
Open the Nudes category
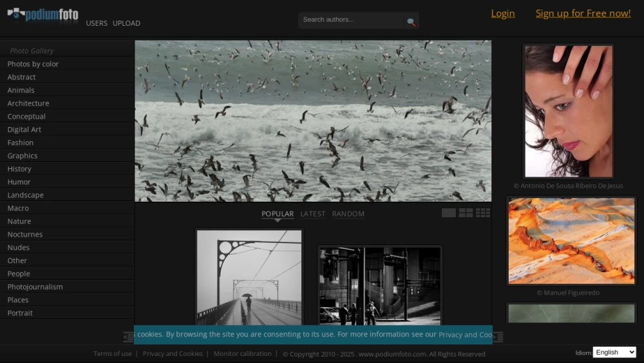[x=67, y=248]
